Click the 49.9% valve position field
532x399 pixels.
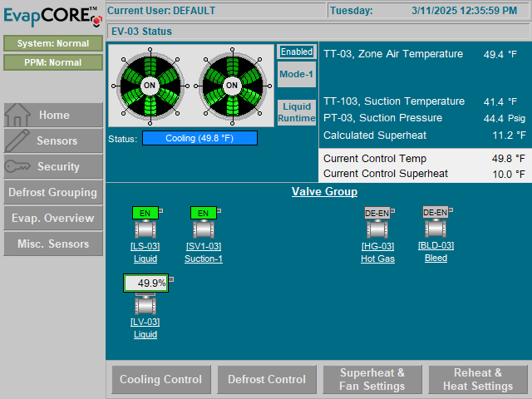(146, 283)
